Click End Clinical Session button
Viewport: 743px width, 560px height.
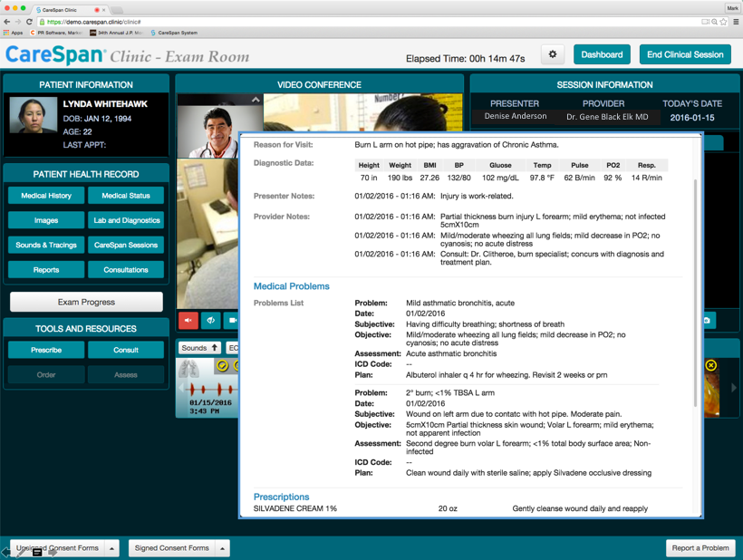point(685,54)
